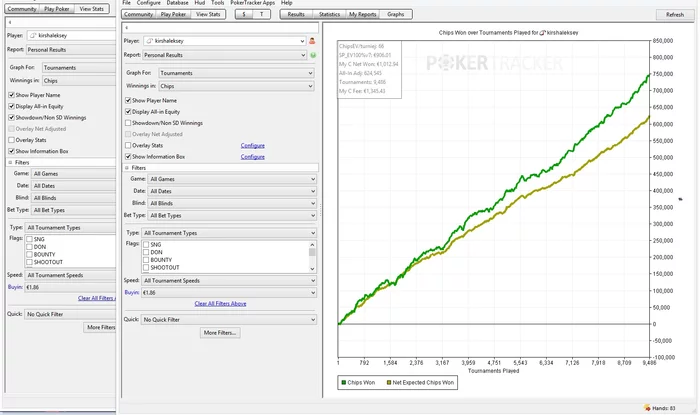Screen dimensions: 700x415
Task: Open the Quick filter dropdown in front window
Action: click(229, 320)
